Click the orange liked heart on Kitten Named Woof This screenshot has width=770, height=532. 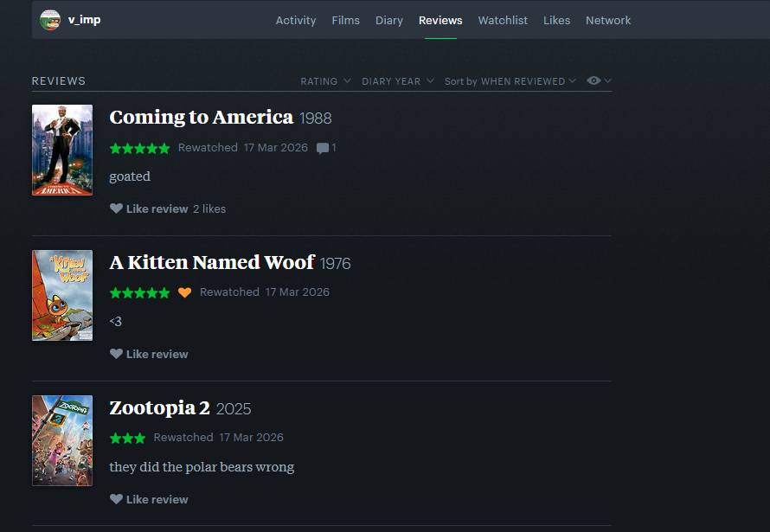tap(184, 293)
